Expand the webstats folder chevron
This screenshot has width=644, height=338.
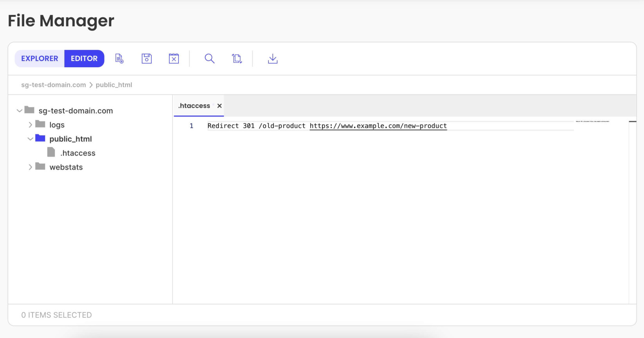30,167
